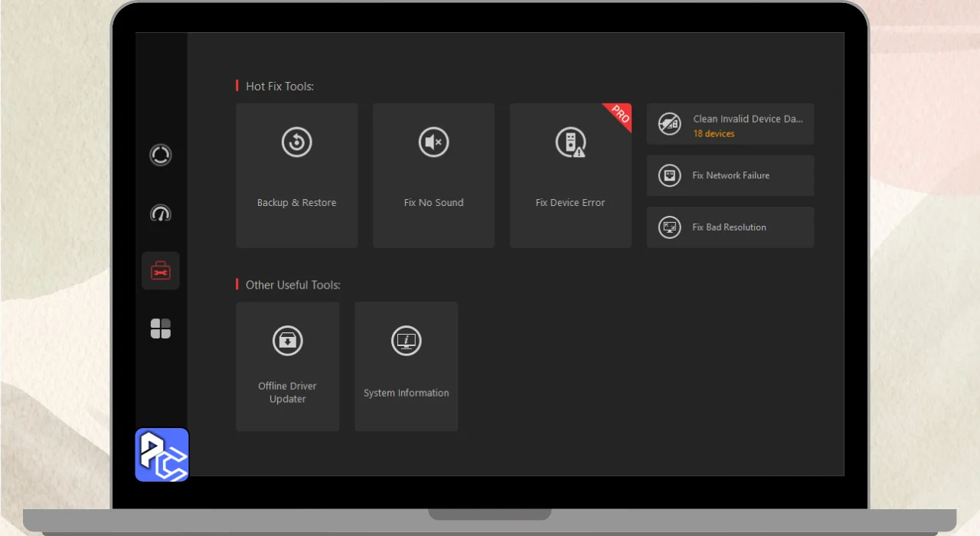The width and height of the screenshot is (980, 536).
Task: Click the red PRO ribbon badge
Action: point(619,115)
